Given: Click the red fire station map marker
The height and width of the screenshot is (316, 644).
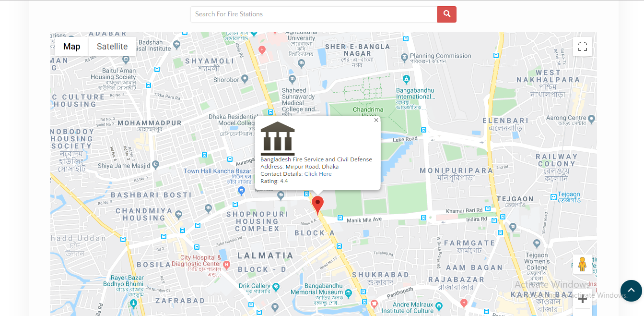Looking at the screenshot, I should 317,205.
